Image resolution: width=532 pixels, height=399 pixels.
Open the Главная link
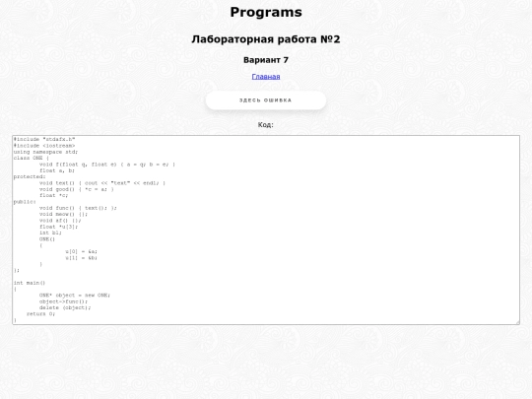point(266,77)
